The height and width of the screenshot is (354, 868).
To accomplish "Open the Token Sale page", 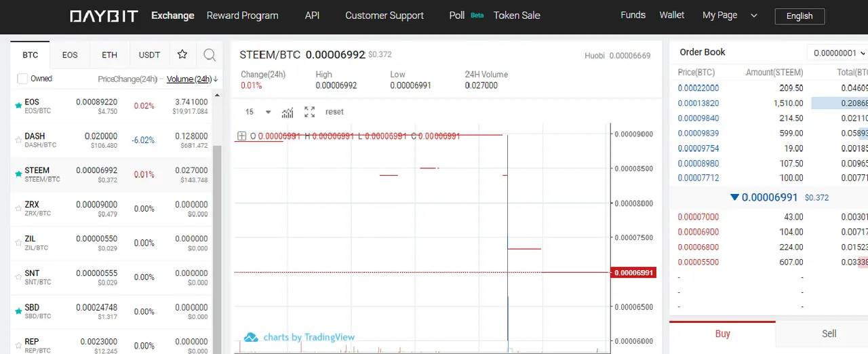I will [517, 16].
